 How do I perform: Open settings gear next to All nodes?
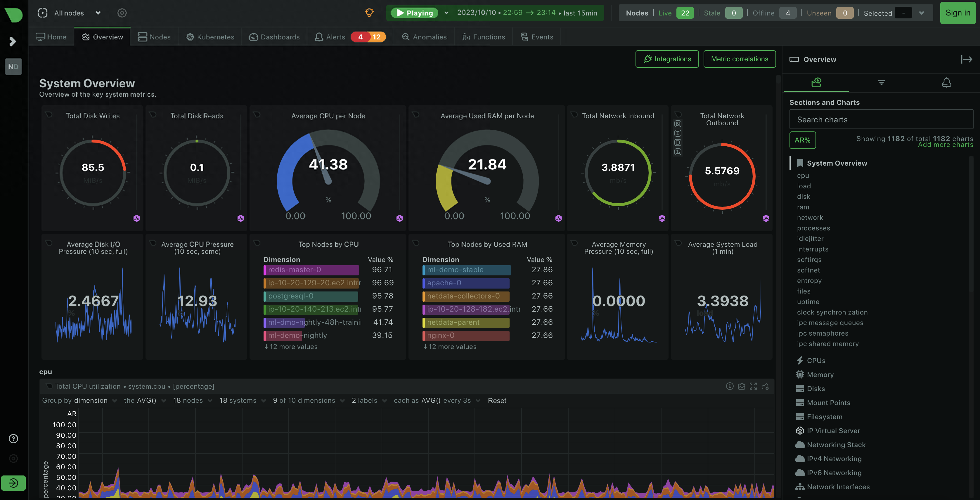pyautogui.click(x=122, y=13)
